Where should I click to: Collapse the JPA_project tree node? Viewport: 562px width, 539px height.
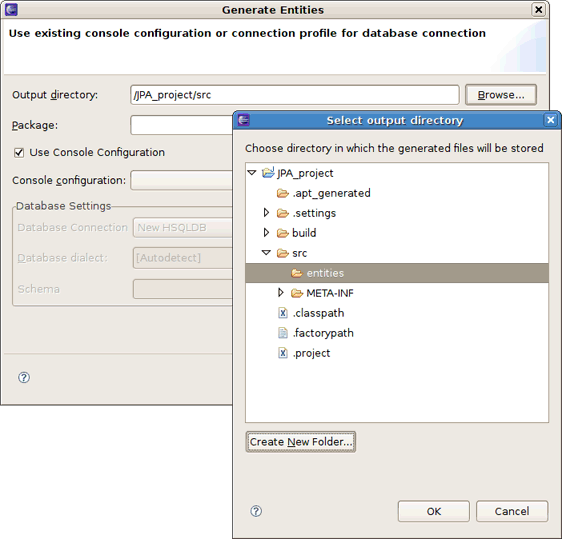[x=252, y=173]
